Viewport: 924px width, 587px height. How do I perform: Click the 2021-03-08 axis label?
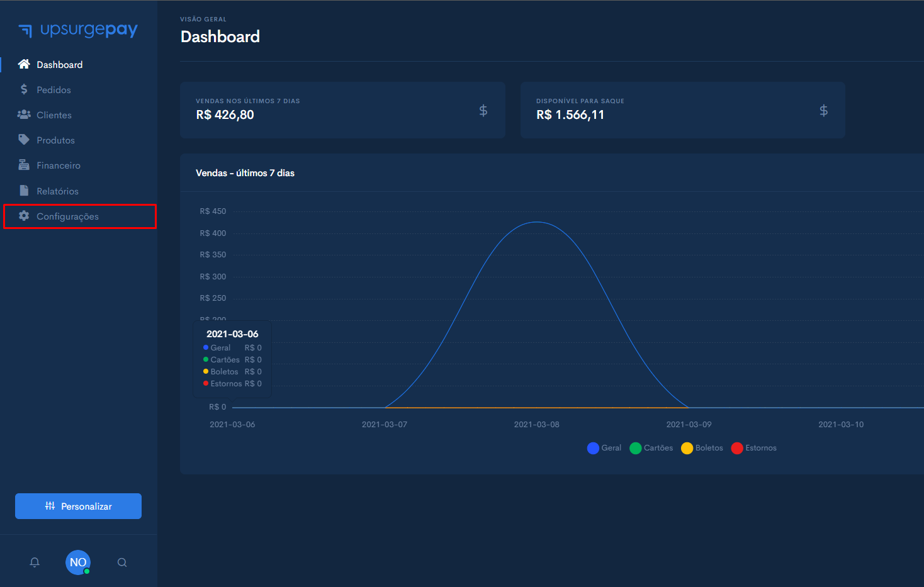click(x=537, y=425)
